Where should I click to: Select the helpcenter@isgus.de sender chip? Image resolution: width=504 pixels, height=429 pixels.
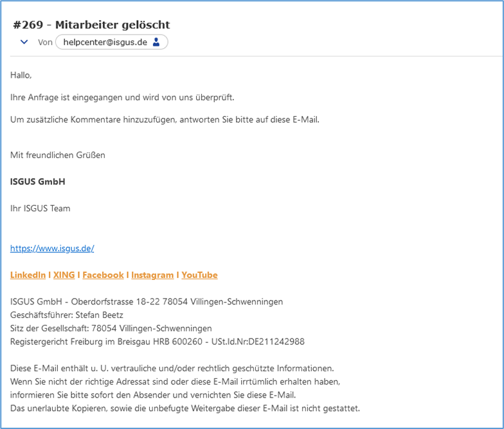[x=112, y=42]
